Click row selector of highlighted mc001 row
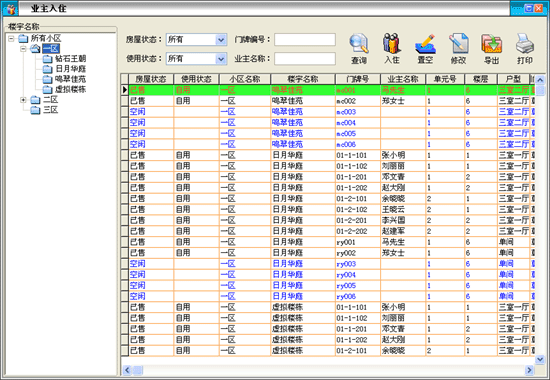 coord(125,90)
